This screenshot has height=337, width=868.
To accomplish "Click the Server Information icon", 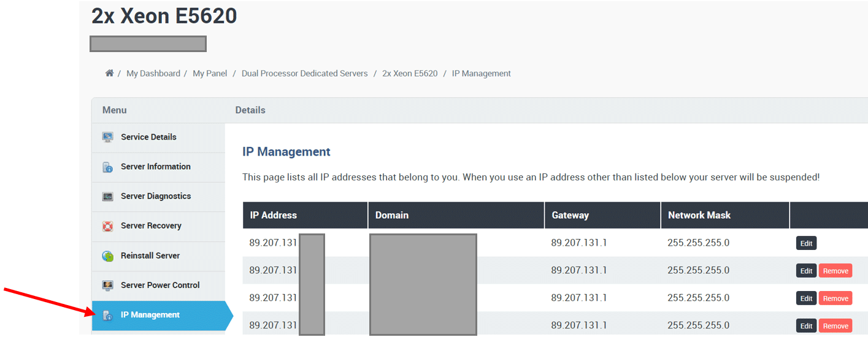I will click(x=108, y=167).
